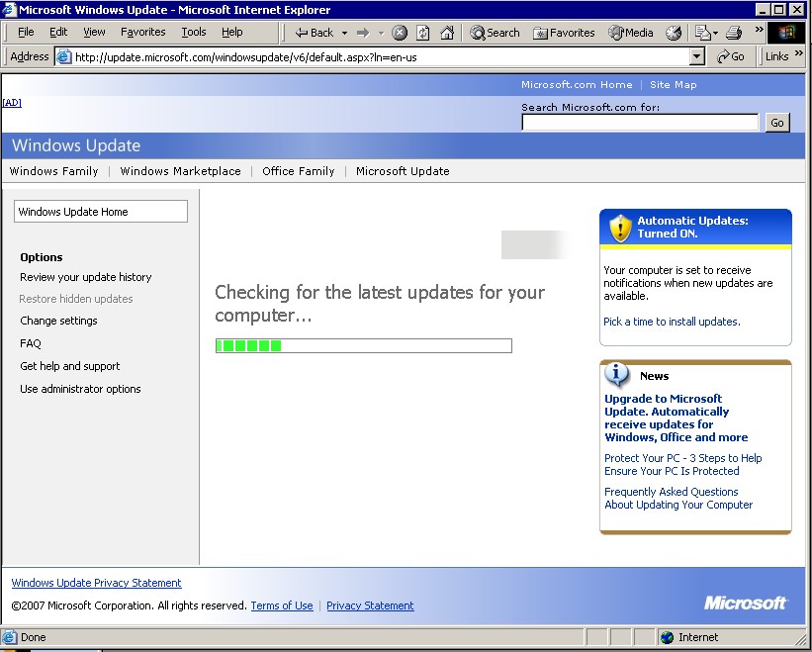Open Windows Update Privacy Statement link

96,583
